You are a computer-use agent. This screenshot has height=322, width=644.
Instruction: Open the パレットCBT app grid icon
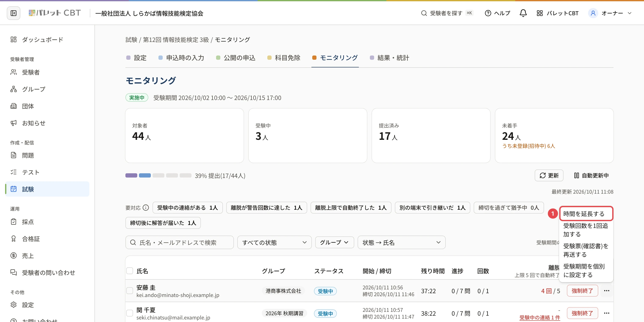pyautogui.click(x=540, y=13)
